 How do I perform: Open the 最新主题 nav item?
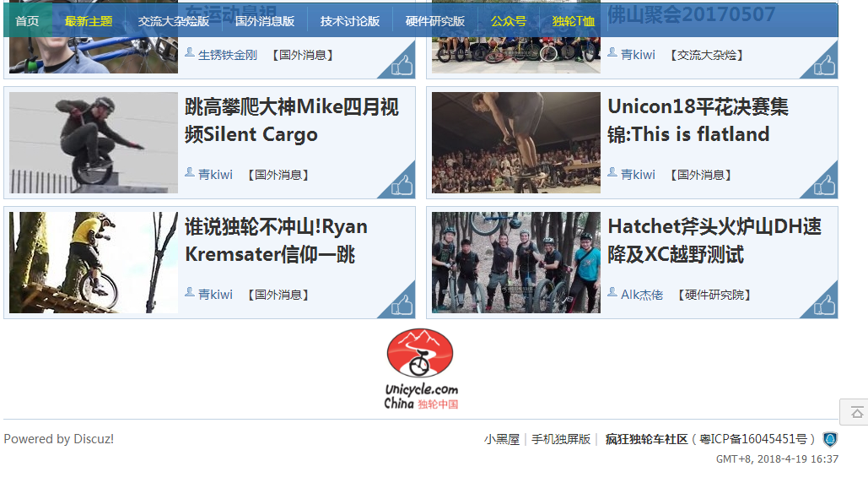tap(89, 21)
